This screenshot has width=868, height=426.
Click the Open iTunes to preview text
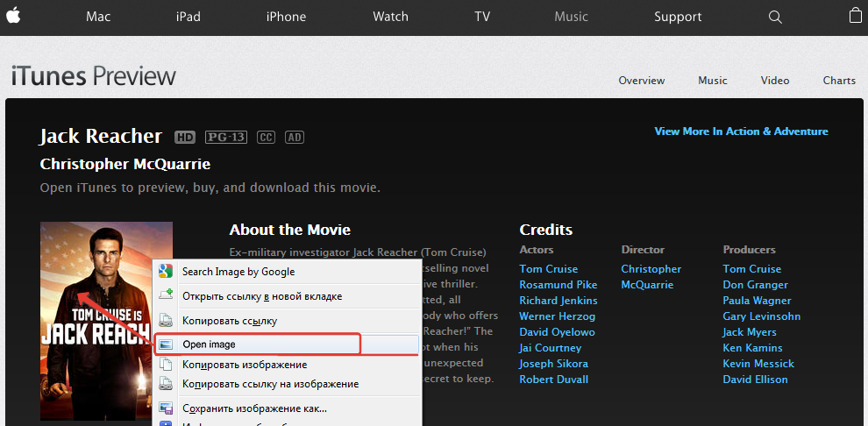[x=210, y=188]
